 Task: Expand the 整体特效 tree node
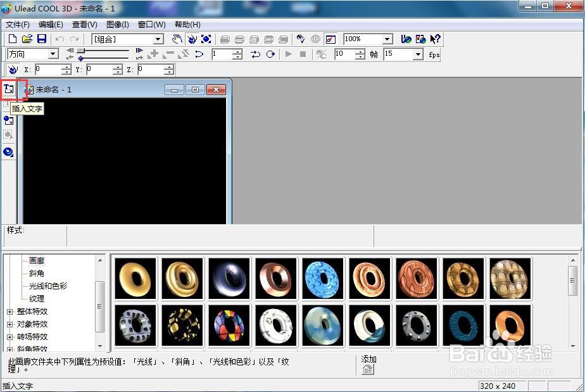10,312
